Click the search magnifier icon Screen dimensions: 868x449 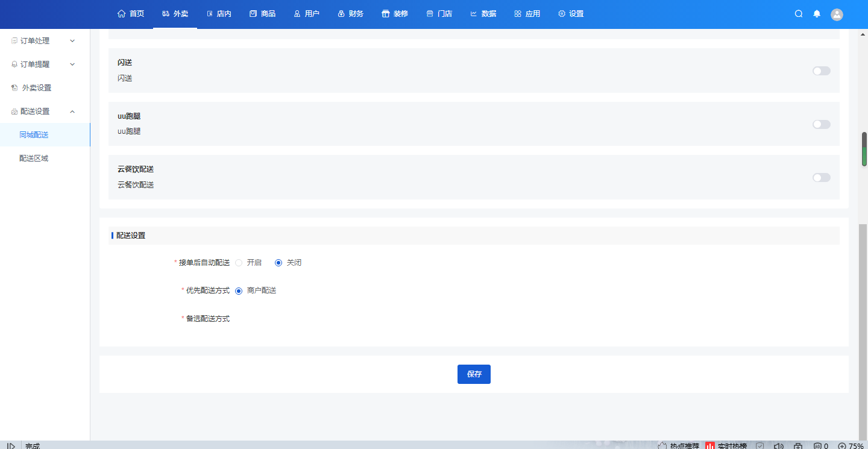799,14
